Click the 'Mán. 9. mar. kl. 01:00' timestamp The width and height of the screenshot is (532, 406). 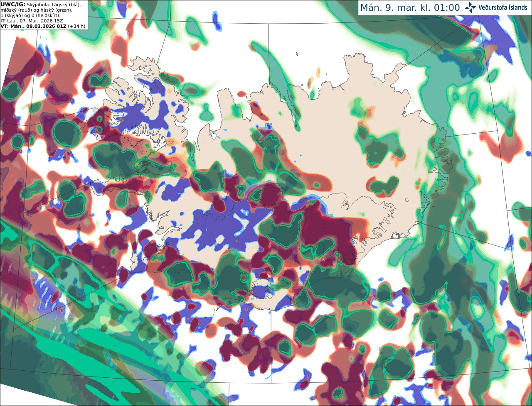tap(410, 7)
